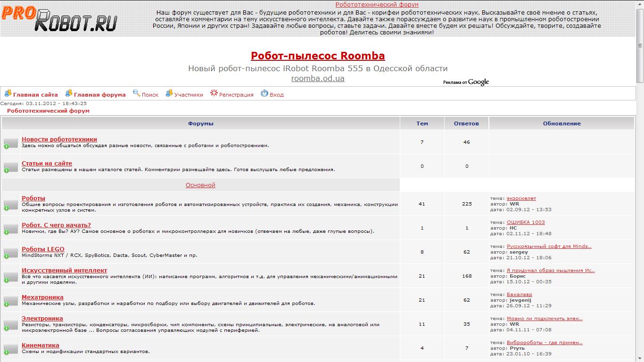Open topic Я придумал образ мышления Ис..
The height and width of the screenshot is (362, 644).
point(551,271)
